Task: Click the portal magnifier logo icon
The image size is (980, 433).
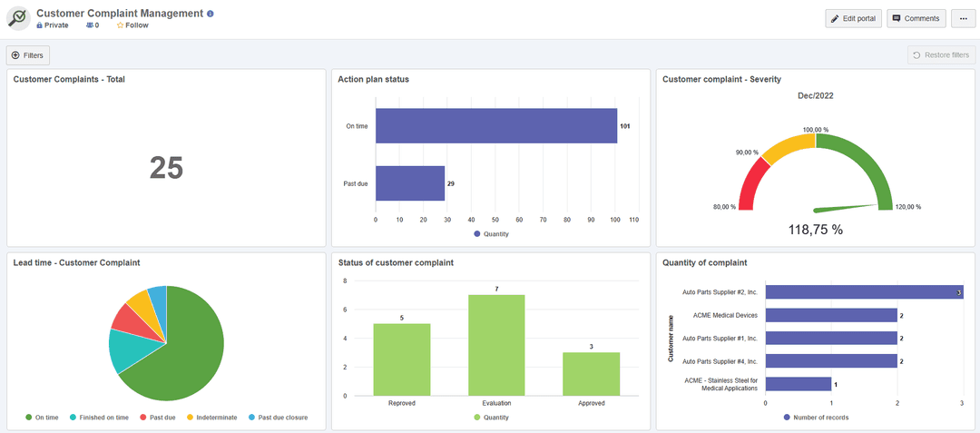Action: [x=19, y=19]
